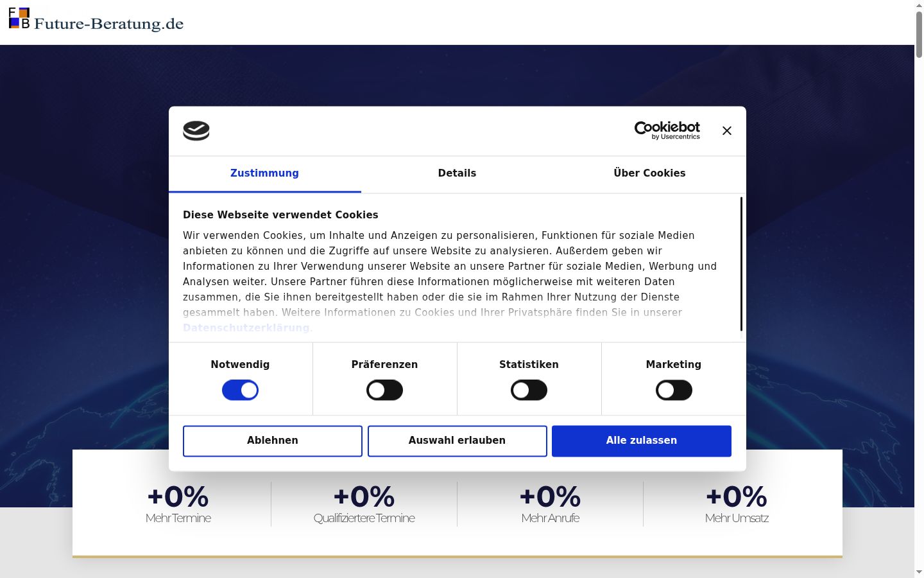
Task: Click the 'Mehr Termine' statistic text
Action: pyautogui.click(x=178, y=518)
